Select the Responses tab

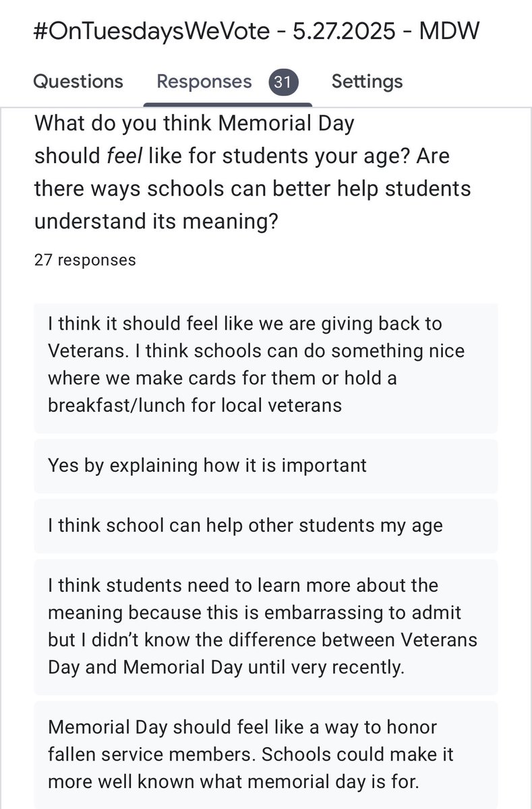coord(204,82)
